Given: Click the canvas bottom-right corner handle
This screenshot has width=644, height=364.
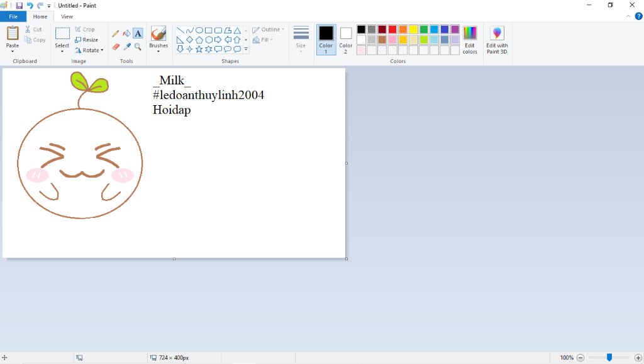Looking at the screenshot, I should point(347,259).
